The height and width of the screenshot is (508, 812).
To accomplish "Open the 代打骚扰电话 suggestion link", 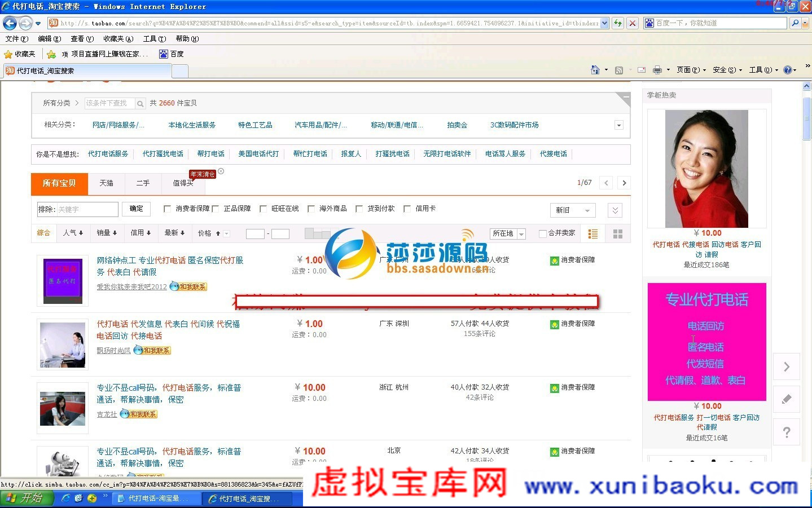I will (x=163, y=154).
